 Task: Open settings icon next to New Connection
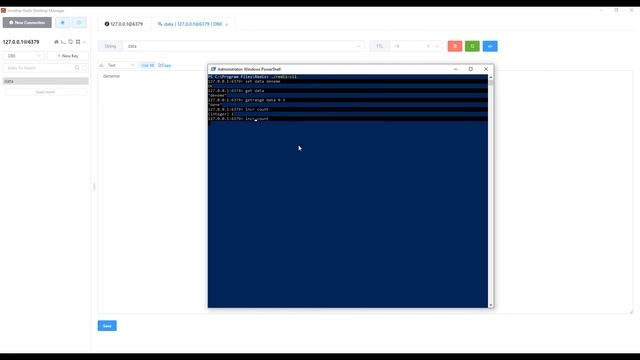pyautogui.click(x=62, y=22)
